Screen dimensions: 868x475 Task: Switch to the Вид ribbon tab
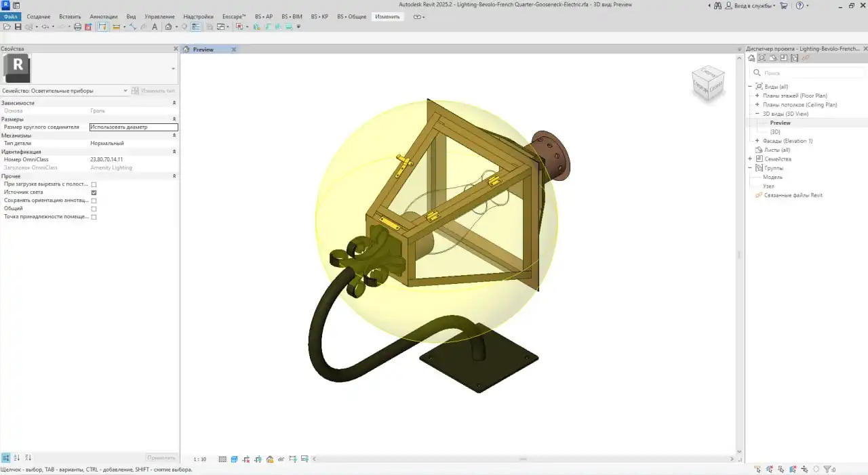click(x=131, y=16)
